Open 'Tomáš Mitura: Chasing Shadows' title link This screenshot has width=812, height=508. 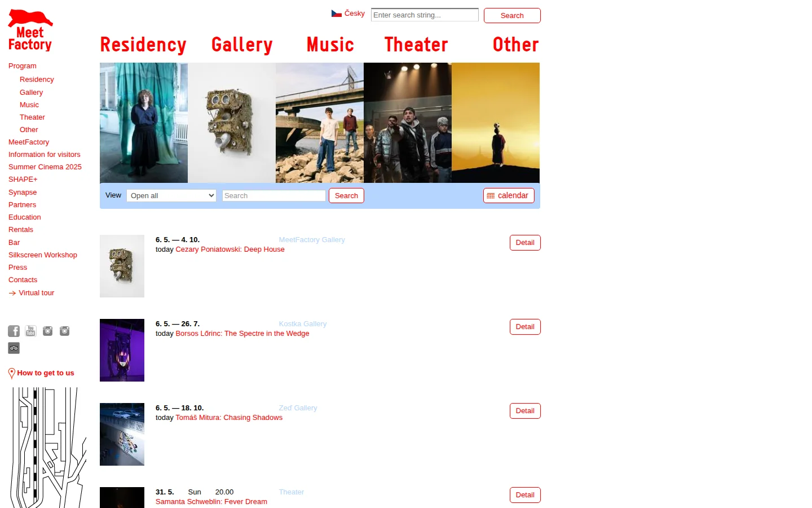(229, 418)
